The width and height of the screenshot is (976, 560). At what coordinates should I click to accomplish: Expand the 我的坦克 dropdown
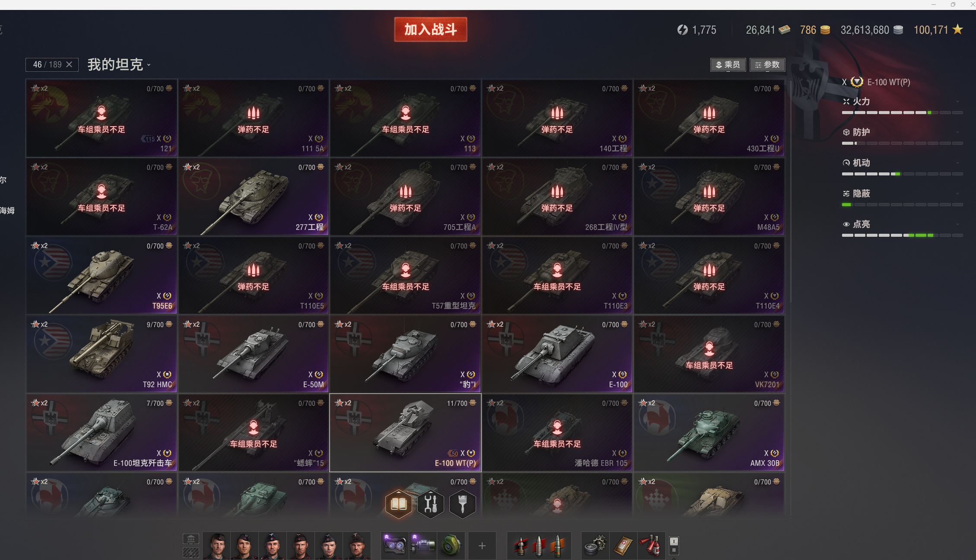[119, 65]
